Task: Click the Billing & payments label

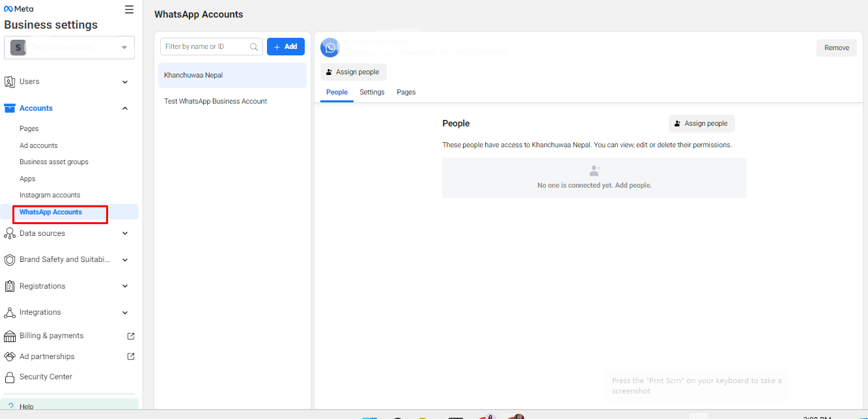Action: (51, 336)
